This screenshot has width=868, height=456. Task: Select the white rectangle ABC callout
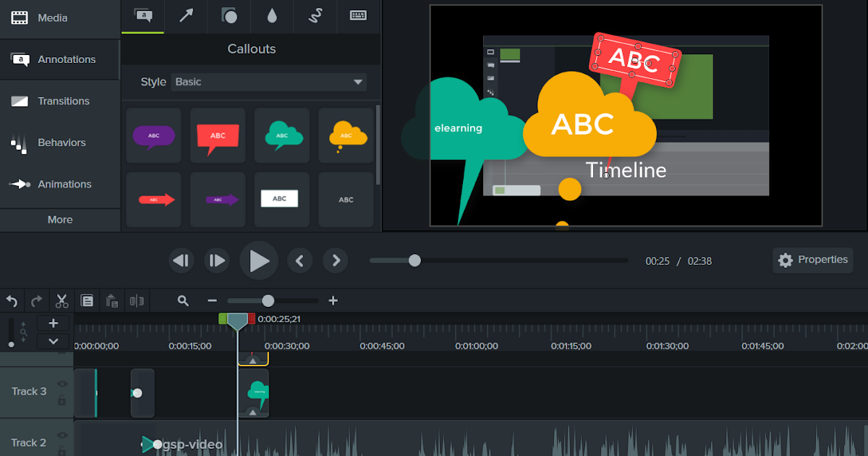[282, 199]
